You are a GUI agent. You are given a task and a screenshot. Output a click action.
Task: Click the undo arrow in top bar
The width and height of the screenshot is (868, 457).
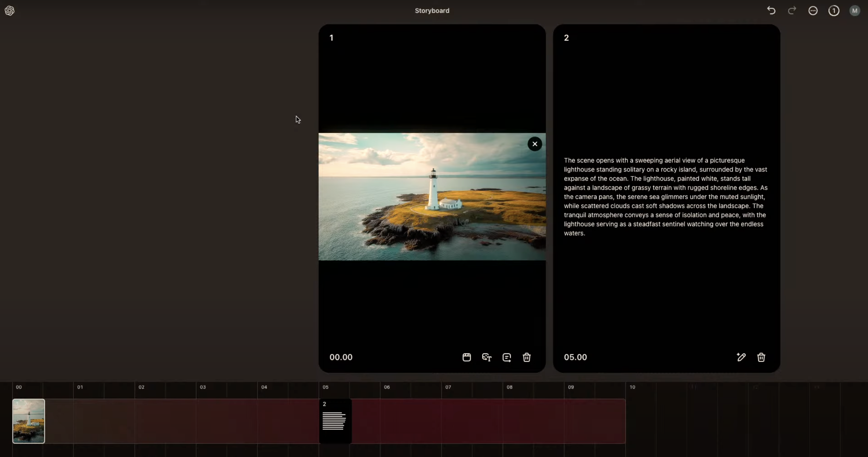771,10
